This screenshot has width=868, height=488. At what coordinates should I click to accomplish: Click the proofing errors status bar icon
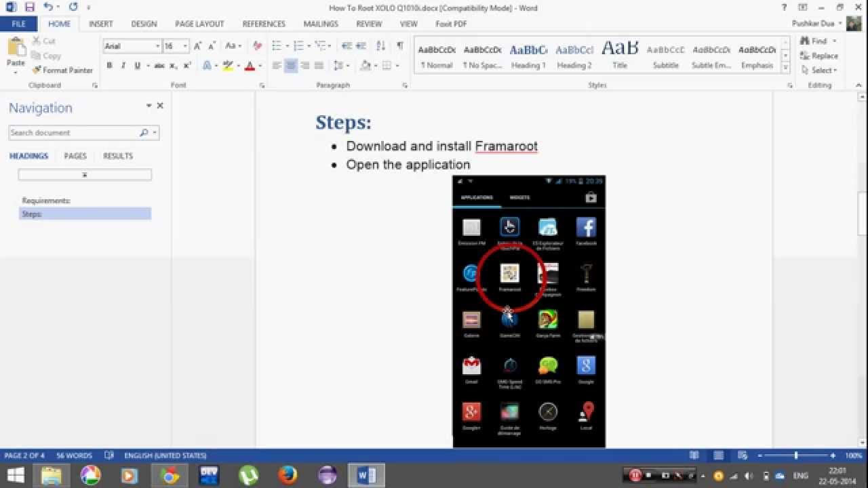point(109,455)
